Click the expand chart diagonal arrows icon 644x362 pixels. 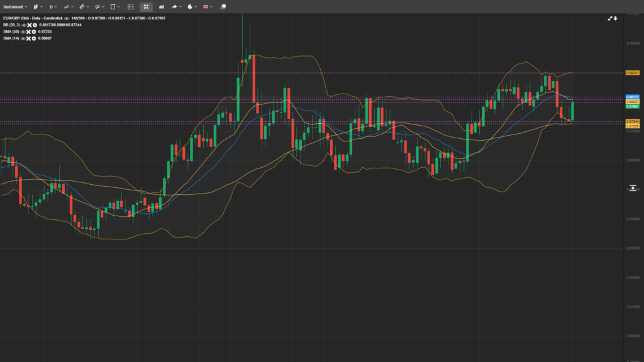pos(610,18)
